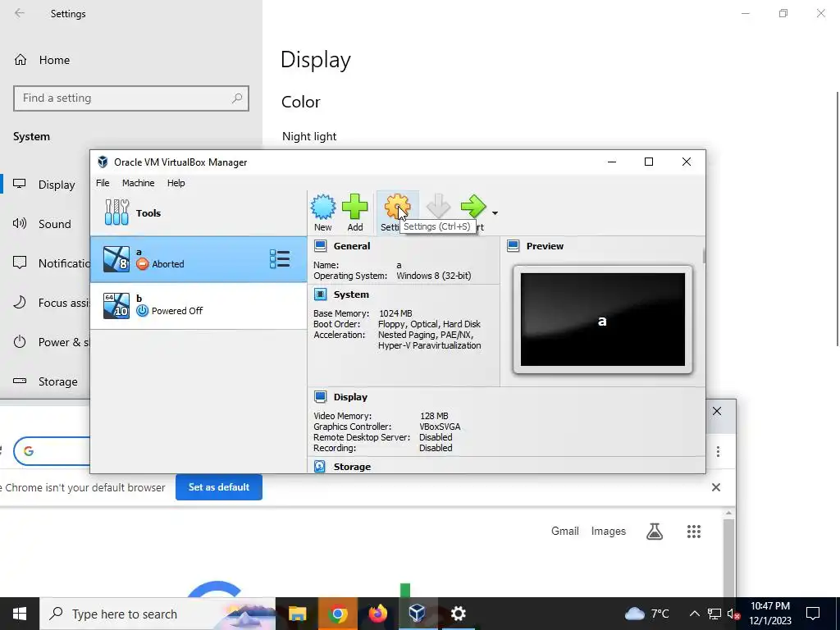Screen dimensions: 840x630
Task: Open VM Settings gear icon in toolbar
Action: (x=397, y=207)
